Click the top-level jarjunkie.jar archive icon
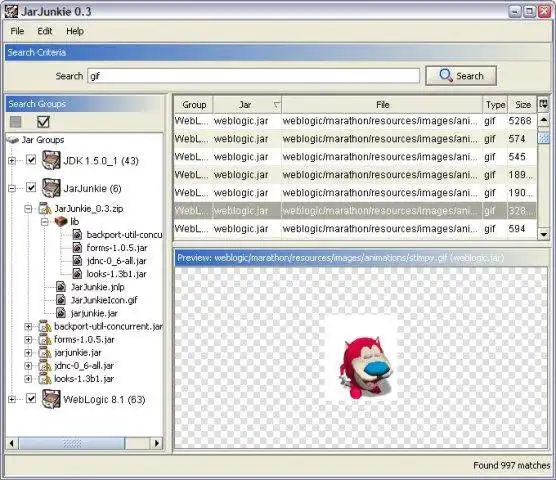The height and width of the screenshot is (480, 556). tap(45, 352)
